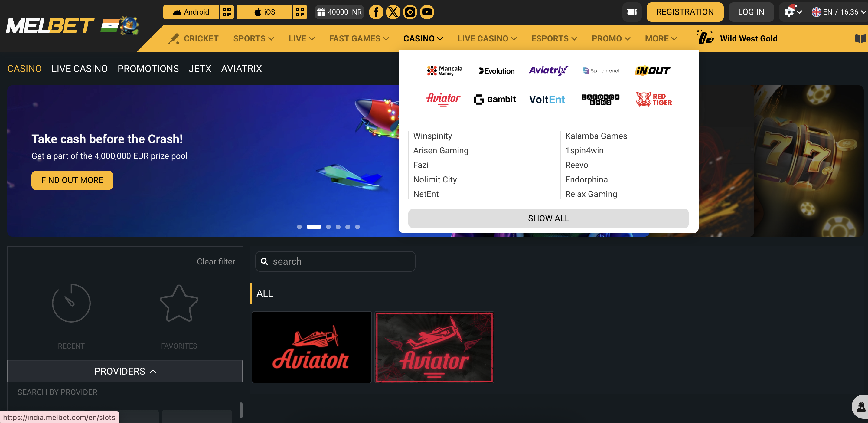The width and height of the screenshot is (868, 423).
Task: Select the Mancala Gaming provider logo
Action: 445,71
